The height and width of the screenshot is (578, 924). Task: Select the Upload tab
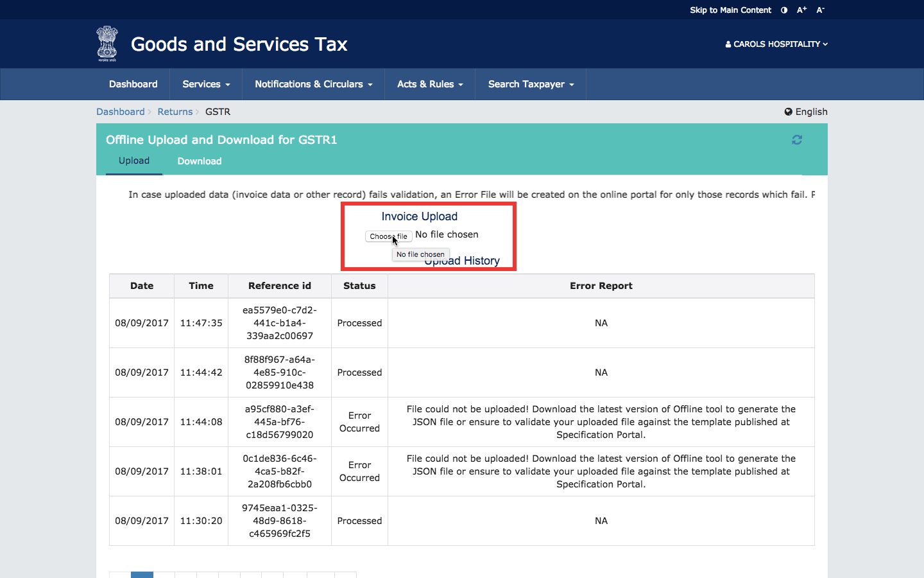click(133, 161)
